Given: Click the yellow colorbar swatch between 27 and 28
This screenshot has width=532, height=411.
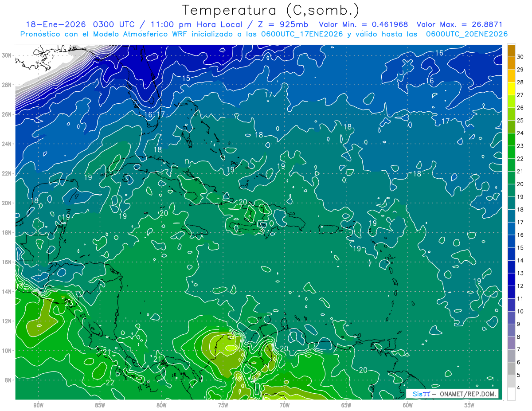Looking at the screenshot, I should (511, 88).
